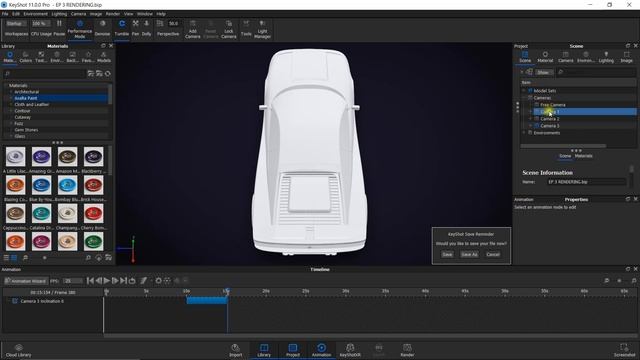Click the FPS value field
This screenshot has width=640, height=360.
pyautogui.click(x=73, y=281)
